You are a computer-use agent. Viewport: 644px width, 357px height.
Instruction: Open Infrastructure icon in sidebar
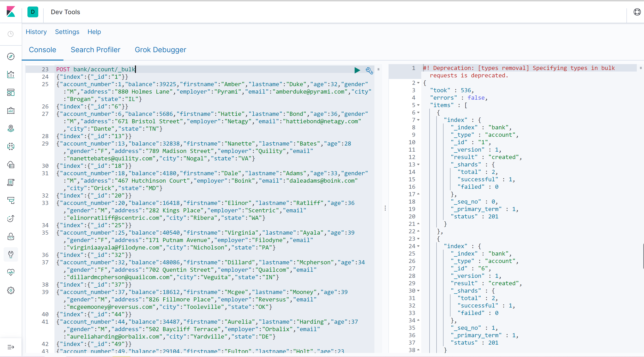pos(11,164)
